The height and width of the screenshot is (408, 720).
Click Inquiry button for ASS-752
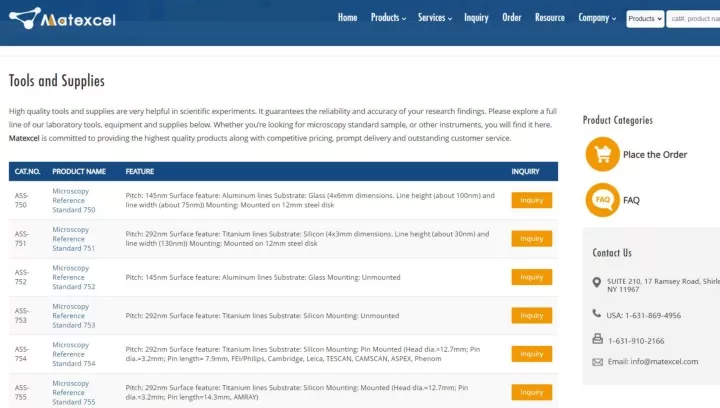[x=532, y=277]
